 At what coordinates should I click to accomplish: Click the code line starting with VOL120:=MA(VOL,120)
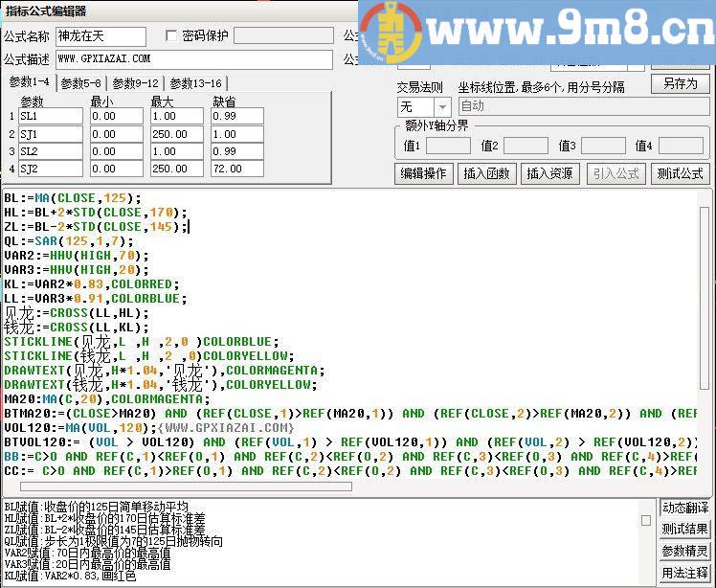click(x=149, y=428)
